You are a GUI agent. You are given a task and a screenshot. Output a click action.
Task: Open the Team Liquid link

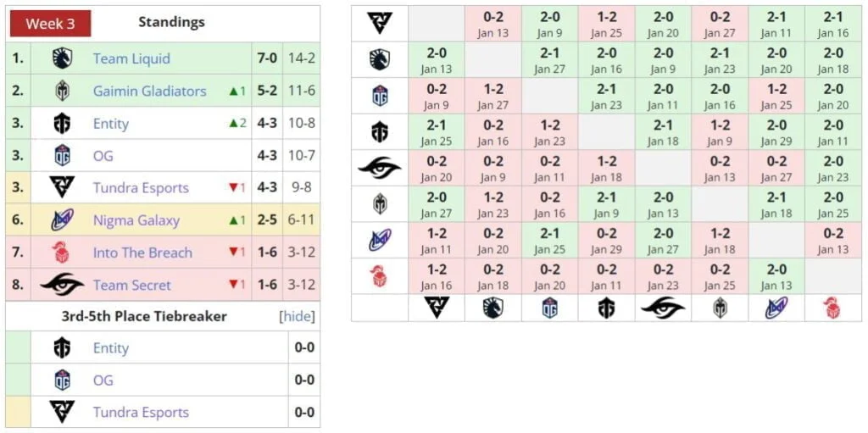[131, 58]
